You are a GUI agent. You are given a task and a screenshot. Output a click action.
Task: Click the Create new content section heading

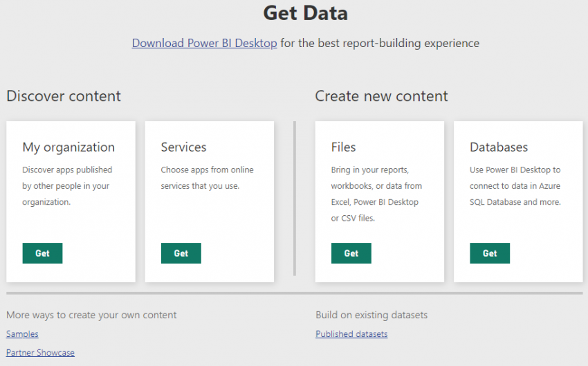[x=381, y=96]
